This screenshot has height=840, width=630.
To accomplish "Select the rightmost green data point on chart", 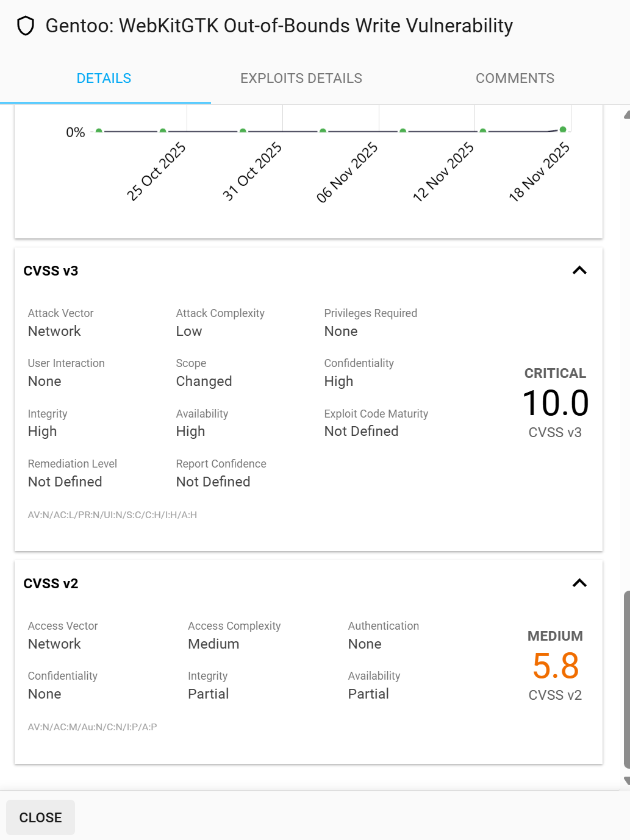I will click(563, 129).
